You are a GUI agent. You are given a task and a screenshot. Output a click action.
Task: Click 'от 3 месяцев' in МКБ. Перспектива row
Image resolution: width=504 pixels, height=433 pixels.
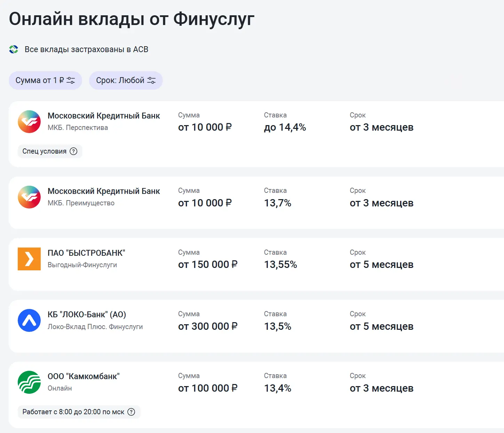tap(382, 128)
